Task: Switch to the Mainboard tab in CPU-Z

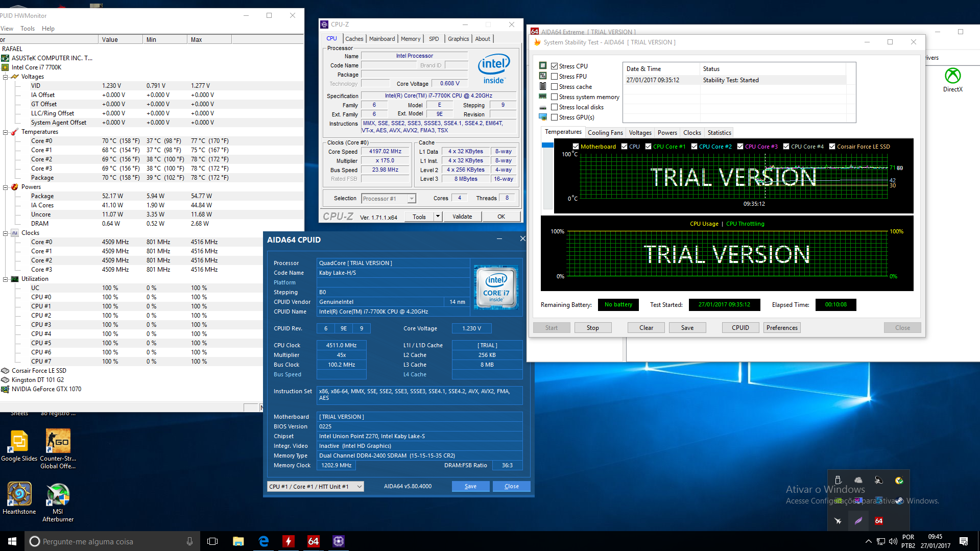Action: (x=382, y=39)
